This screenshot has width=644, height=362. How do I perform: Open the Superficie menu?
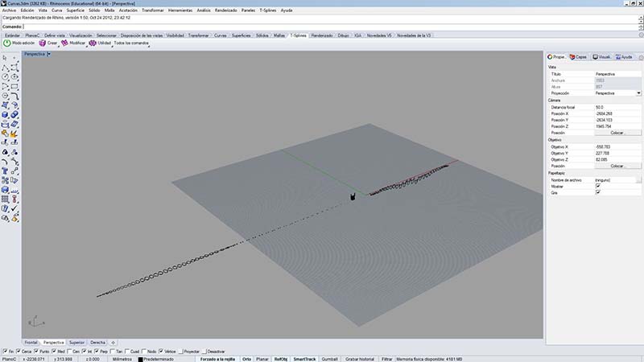point(75,10)
